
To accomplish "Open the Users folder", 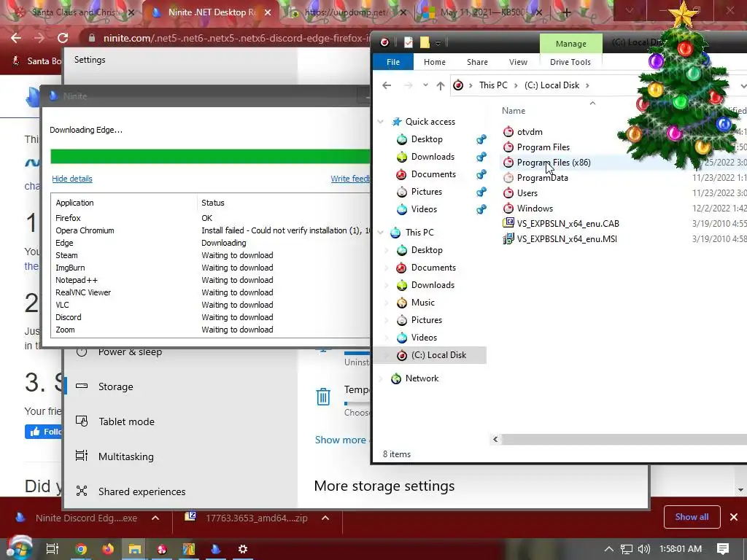I will tap(527, 192).
